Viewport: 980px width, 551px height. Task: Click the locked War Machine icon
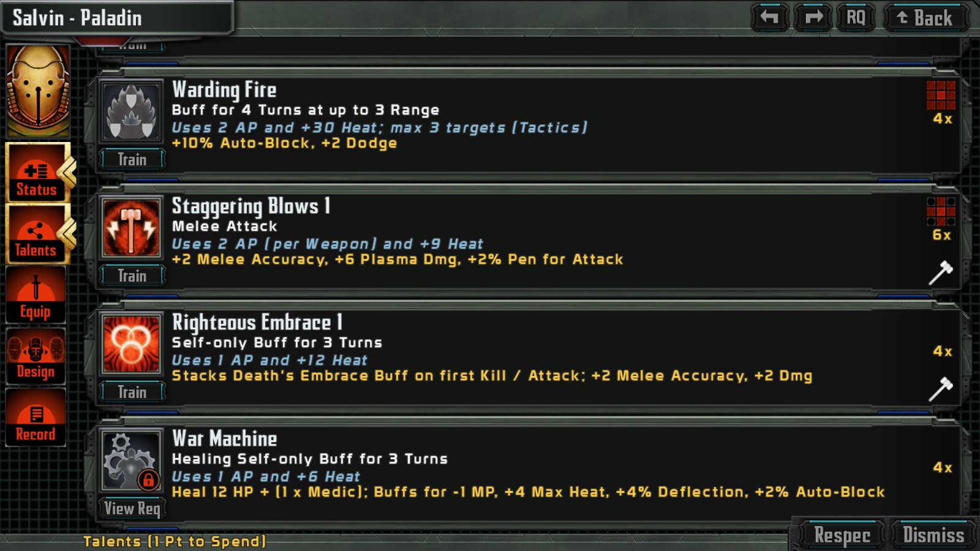pyautogui.click(x=131, y=460)
